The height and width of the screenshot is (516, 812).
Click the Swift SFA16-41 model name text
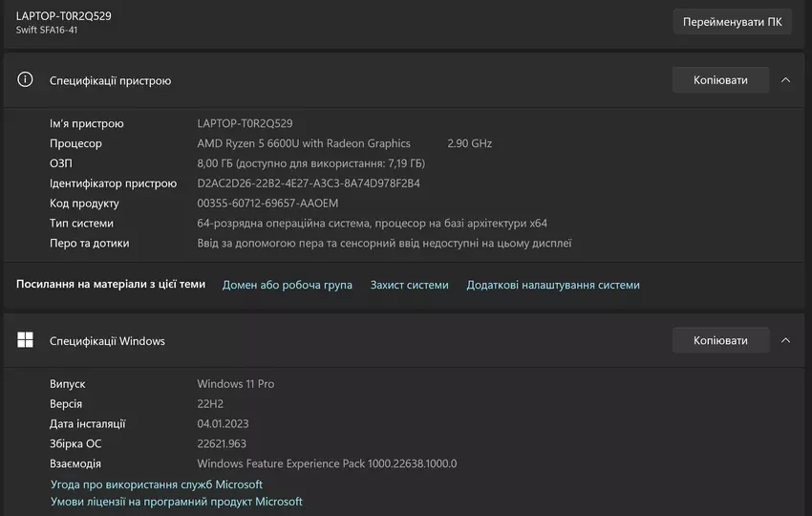click(x=47, y=31)
